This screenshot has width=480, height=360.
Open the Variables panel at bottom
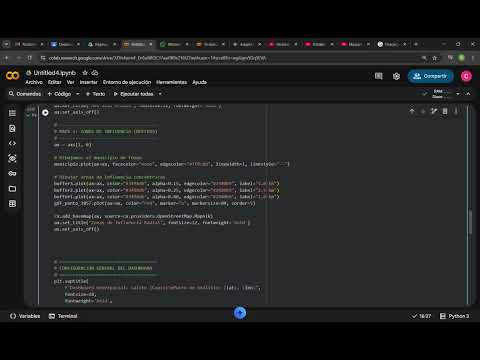coord(25,316)
